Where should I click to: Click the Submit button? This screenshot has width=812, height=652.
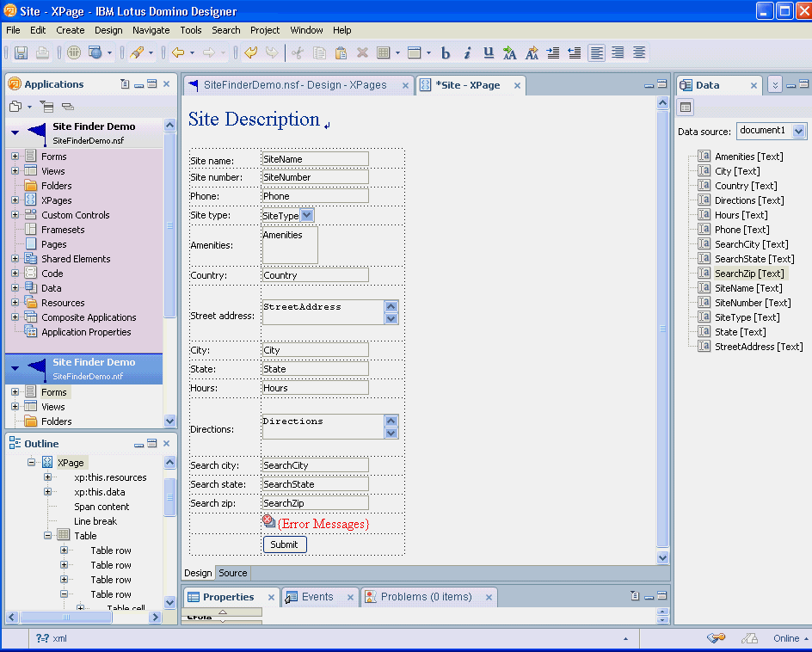click(284, 544)
